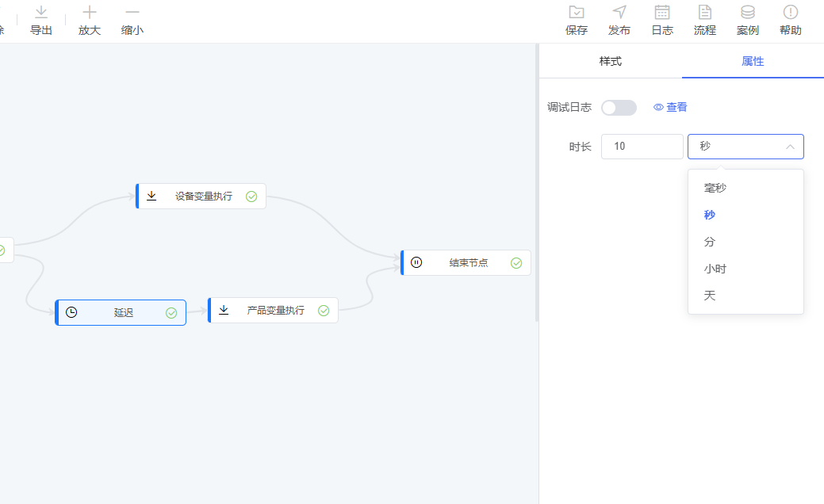824x504 pixels.
Task: Open the 日志 (log) calendar icon
Action: pyautogui.click(x=662, y=13)
